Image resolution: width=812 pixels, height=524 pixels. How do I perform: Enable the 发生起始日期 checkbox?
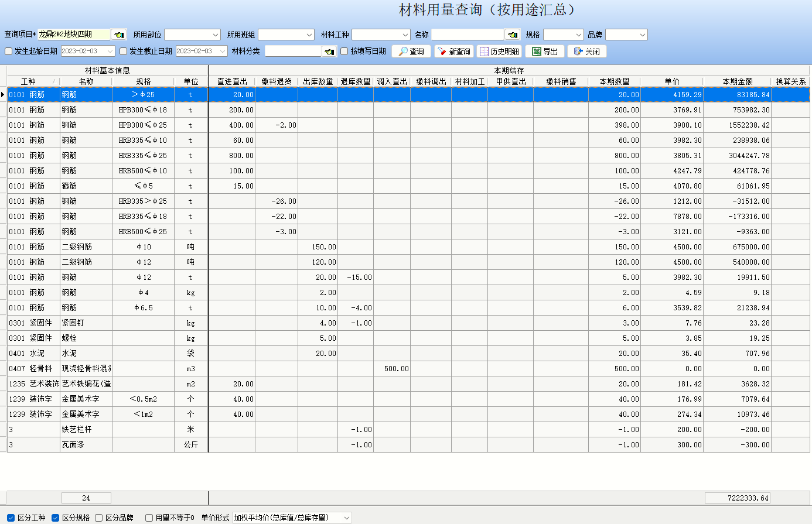(9, 52)
